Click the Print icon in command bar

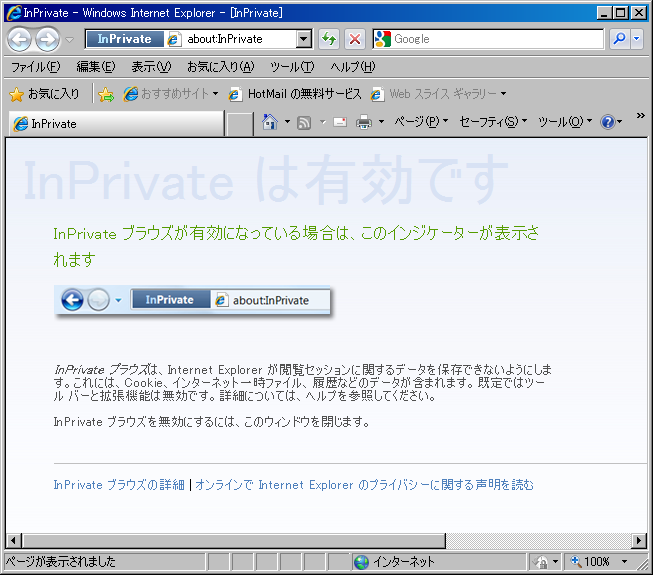(364, 122)
